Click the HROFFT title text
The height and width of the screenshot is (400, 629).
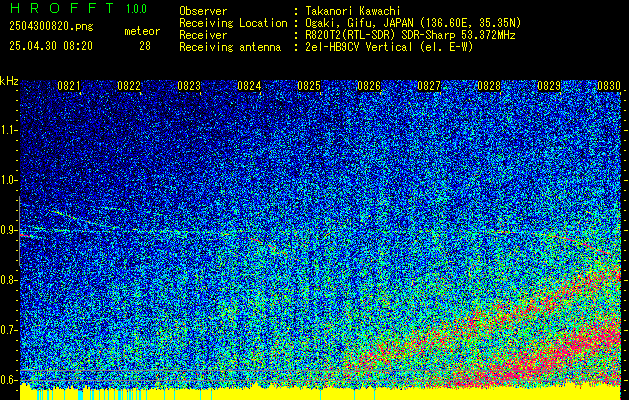(x=61, y=8)
